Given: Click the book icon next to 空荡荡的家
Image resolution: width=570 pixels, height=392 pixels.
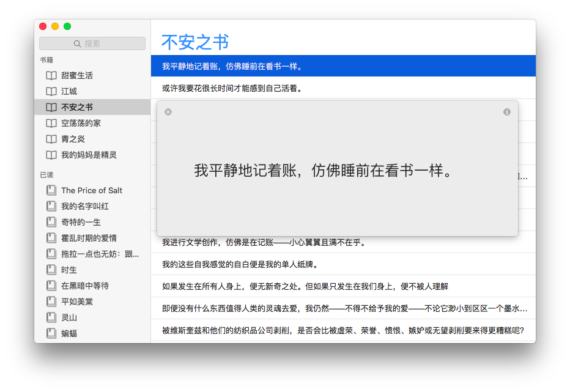Looking at the screenshot, I should [51, 124].
